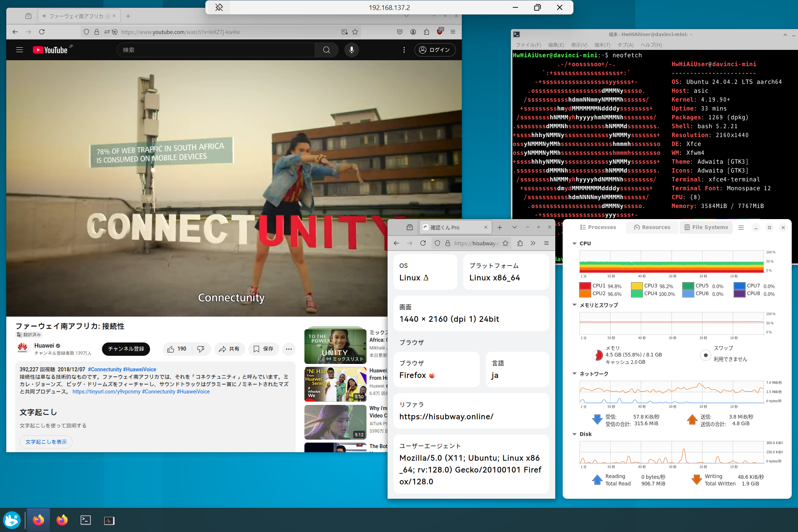This screenshot has width=798, height=532.
Task: Bookmark hisubway page with star icon
Action: click(x=505, y=243)
